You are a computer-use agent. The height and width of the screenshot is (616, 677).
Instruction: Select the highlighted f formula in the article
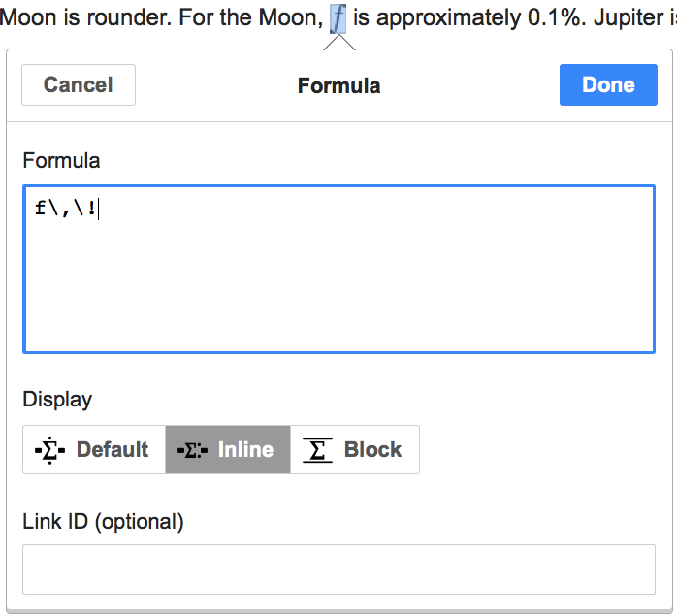click(x=338, y=17)
